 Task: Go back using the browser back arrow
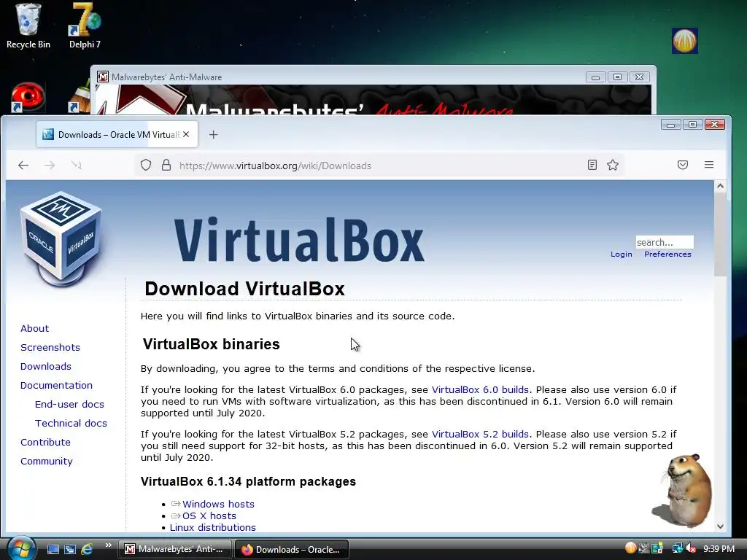(x=23, y=166)
